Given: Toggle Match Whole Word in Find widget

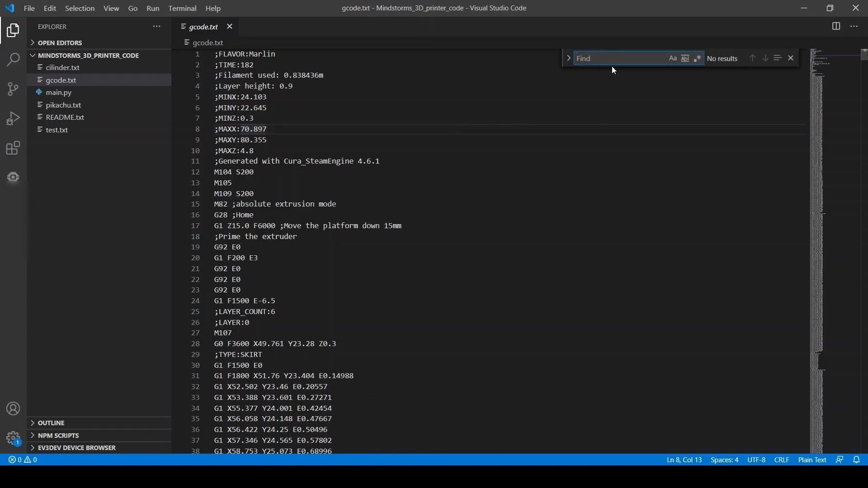Looking at the screenshot, I should [x=685, y=58].
